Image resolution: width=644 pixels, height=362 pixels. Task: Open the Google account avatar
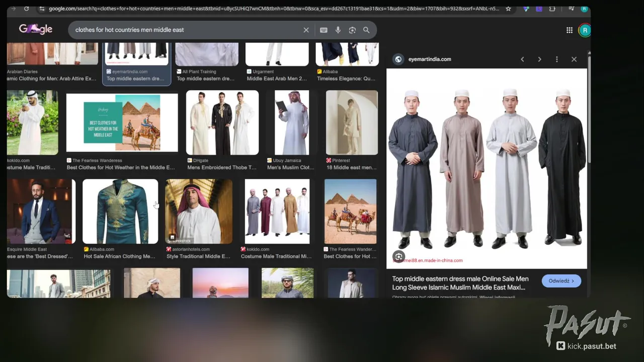tap(585, 30)
